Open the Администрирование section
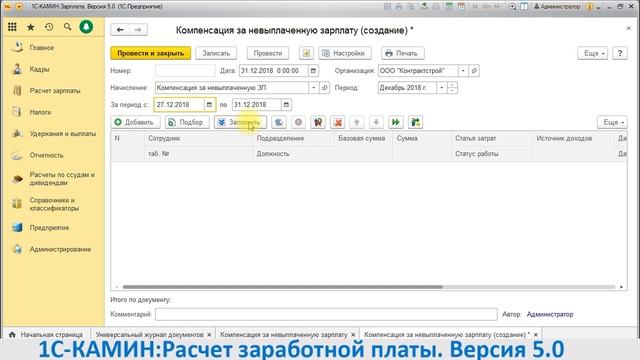 click(60, 249)
